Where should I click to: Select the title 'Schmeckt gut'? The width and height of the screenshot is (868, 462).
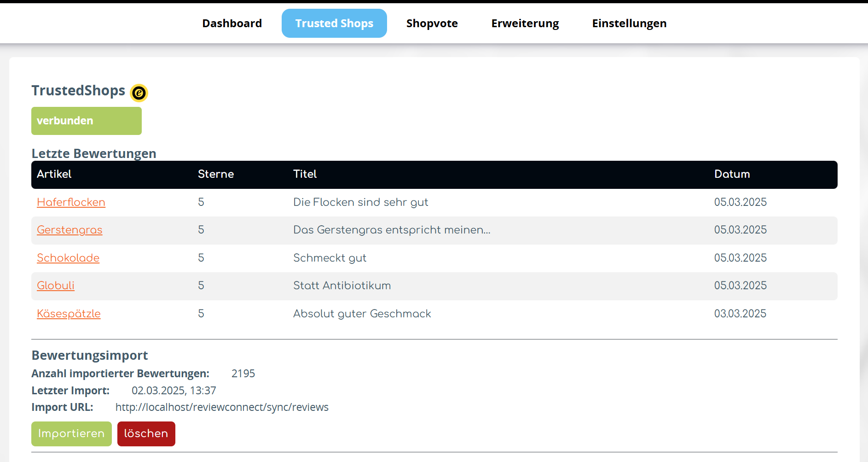click(330, 258)
